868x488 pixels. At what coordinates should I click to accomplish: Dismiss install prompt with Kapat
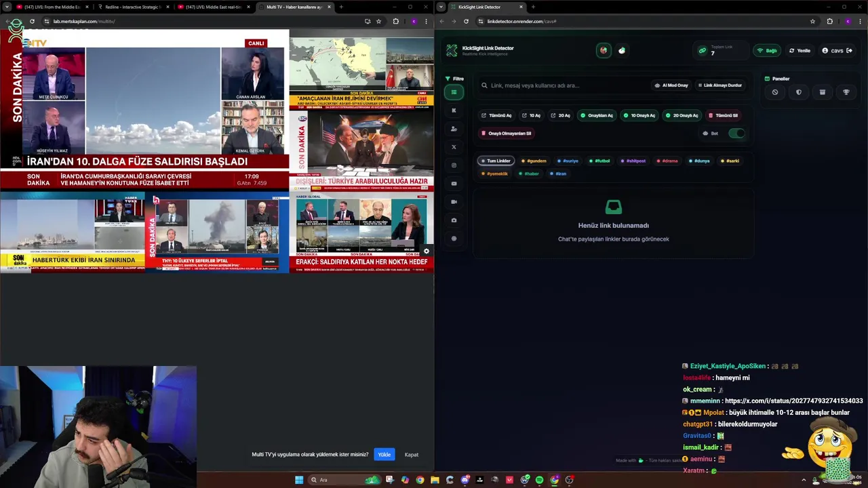pyautogui.click(x=412, y=455)
